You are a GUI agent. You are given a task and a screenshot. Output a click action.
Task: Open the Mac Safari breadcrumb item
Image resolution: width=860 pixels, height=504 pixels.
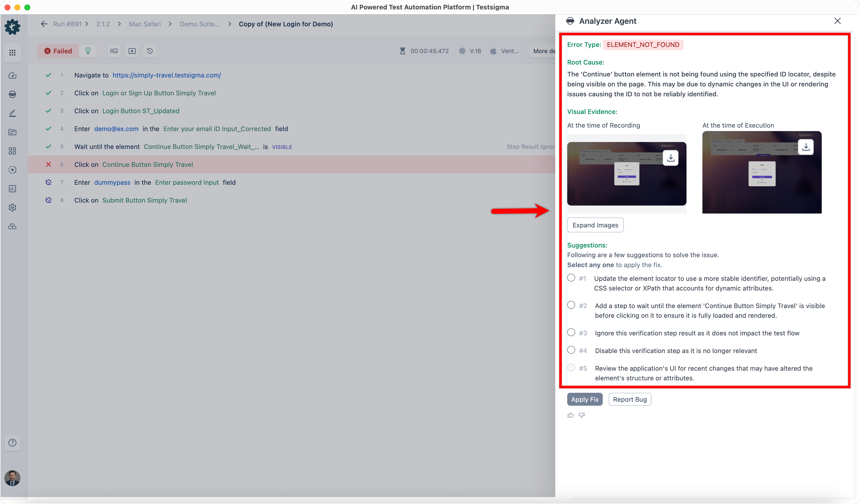(x=145, y=24)
